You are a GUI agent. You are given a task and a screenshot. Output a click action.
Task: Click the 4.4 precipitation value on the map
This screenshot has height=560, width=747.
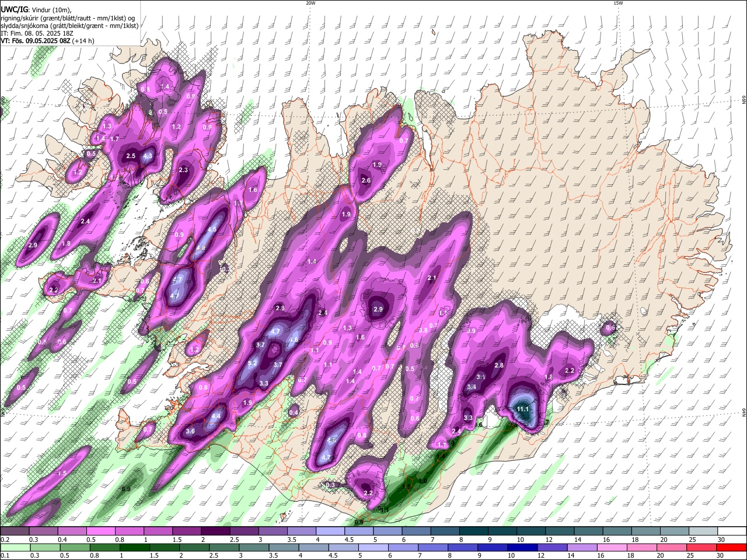[216, 416]
